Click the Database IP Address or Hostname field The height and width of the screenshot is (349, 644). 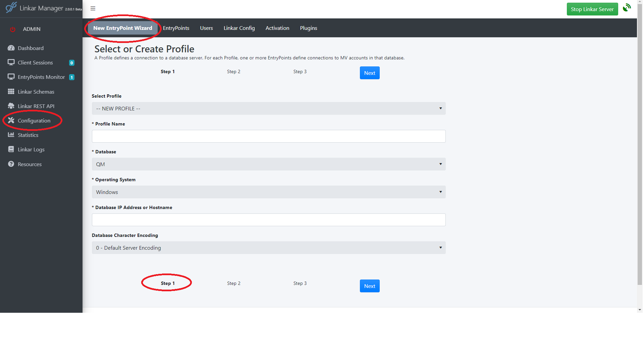pyautogui.click(x=269, y=220)
